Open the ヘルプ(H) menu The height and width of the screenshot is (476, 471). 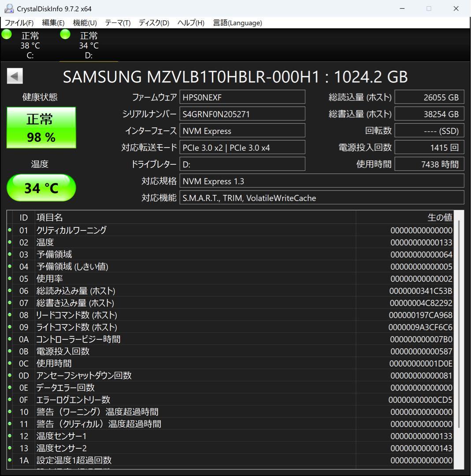coord(191,23)
